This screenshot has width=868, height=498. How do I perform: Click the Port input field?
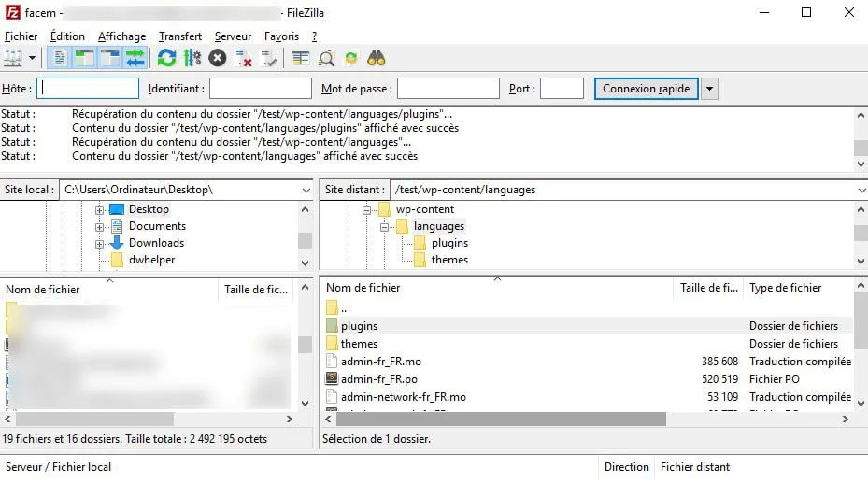click(x=562, y=89)
